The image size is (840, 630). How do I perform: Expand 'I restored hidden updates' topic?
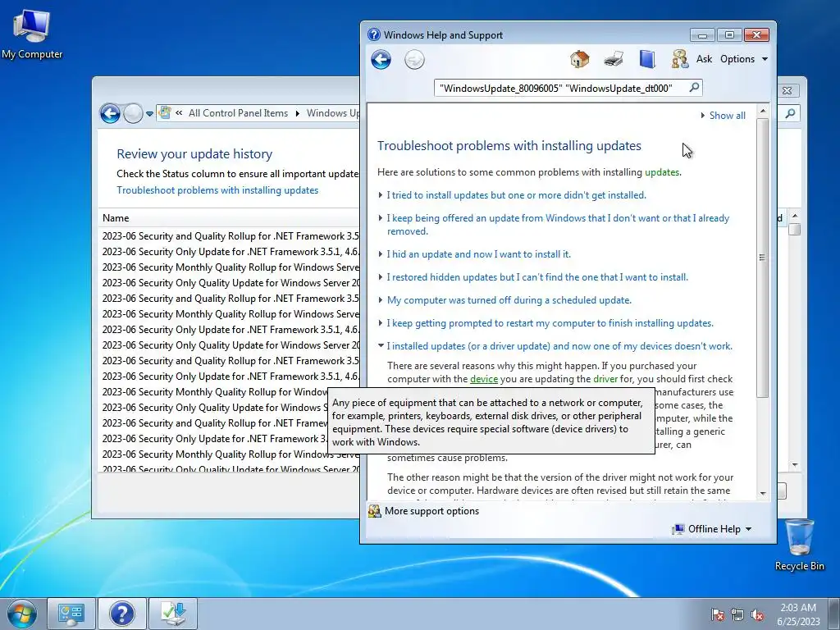tap(536, 277)
